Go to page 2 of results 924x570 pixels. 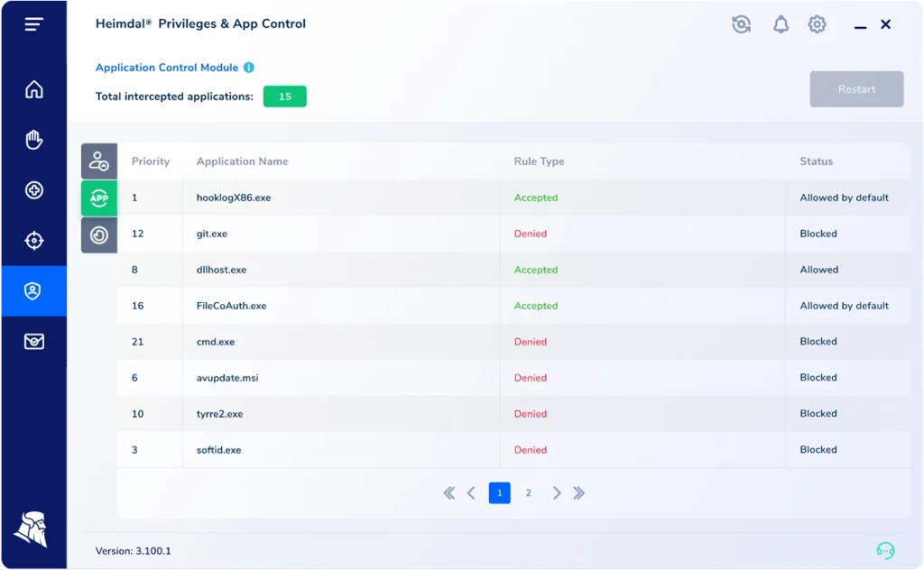click(529, 493)
